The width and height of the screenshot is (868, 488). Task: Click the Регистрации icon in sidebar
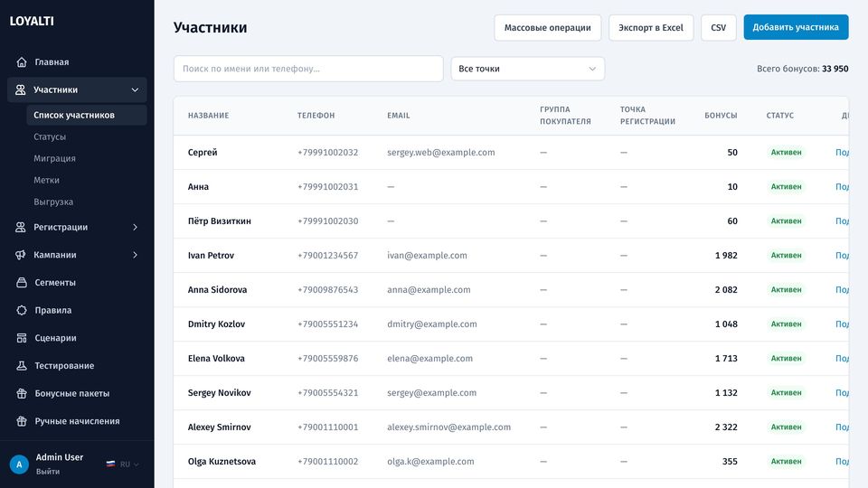21,227
